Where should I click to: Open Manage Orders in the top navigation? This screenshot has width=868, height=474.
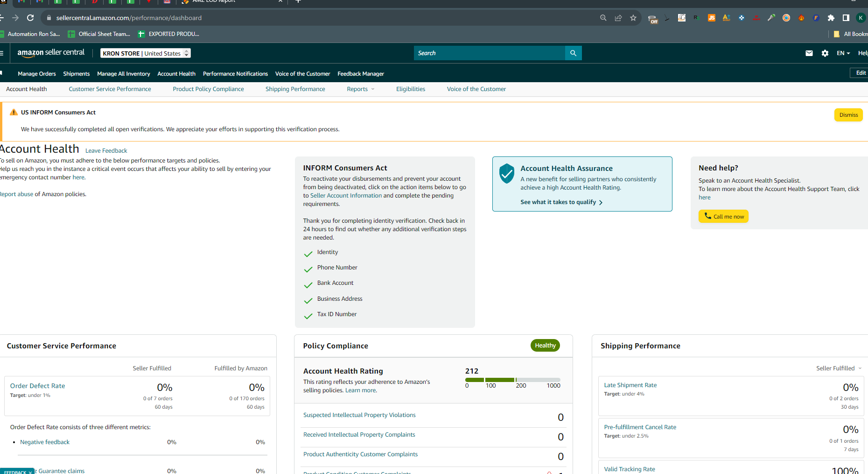(x=37, y=74)
